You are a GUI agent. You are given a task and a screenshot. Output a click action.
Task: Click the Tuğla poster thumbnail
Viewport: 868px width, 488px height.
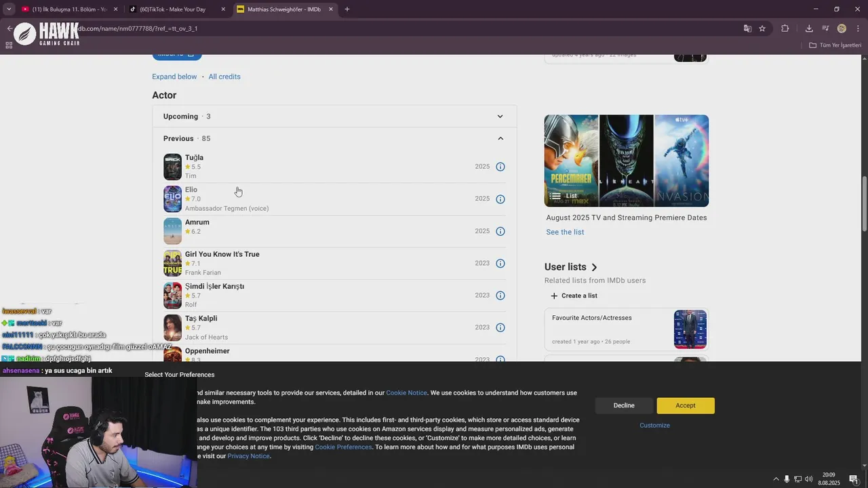(172, 167)
